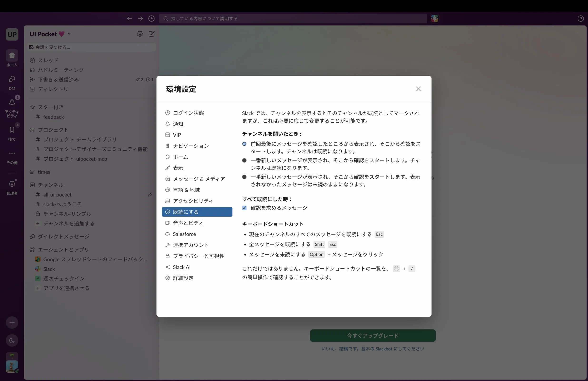The image size is (588, 381).
Task: Open the More (その他) dots icon
Action: 12,153
